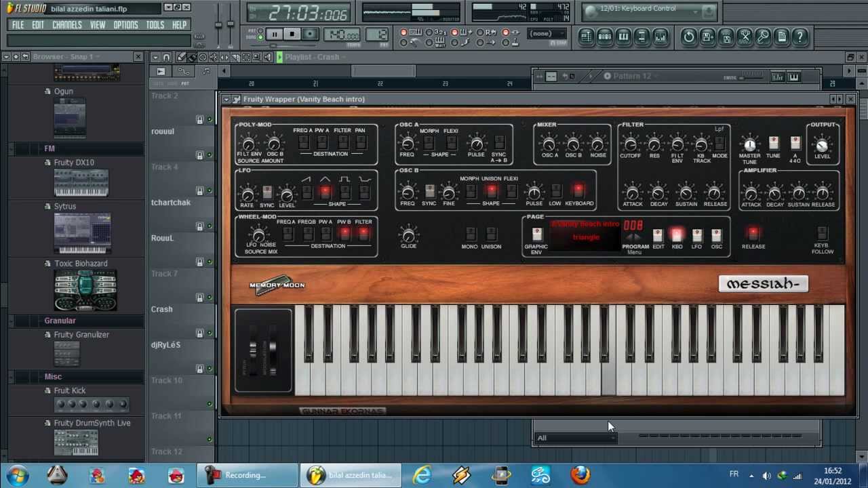Image resolution: width=868 pixels, height=488 pixels.
Task: Select the playlist draw pencil tool
Action: [x=181, y=58]
